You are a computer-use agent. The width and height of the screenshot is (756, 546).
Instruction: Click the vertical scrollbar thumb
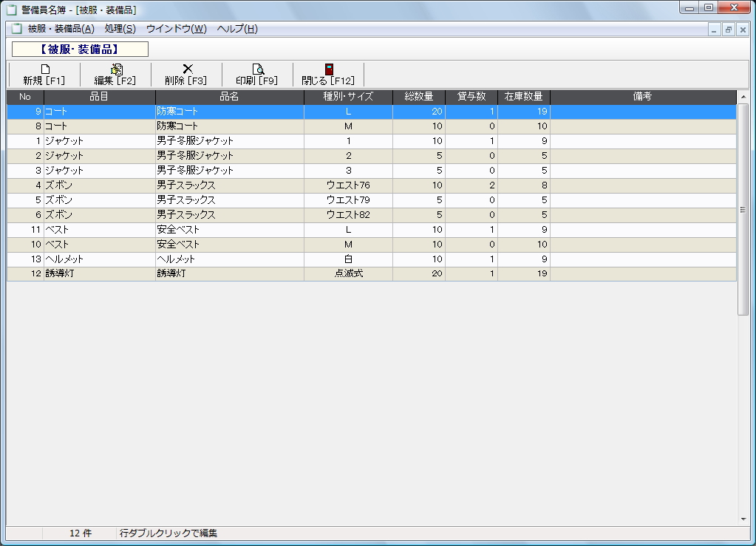[x=743, y=210]
